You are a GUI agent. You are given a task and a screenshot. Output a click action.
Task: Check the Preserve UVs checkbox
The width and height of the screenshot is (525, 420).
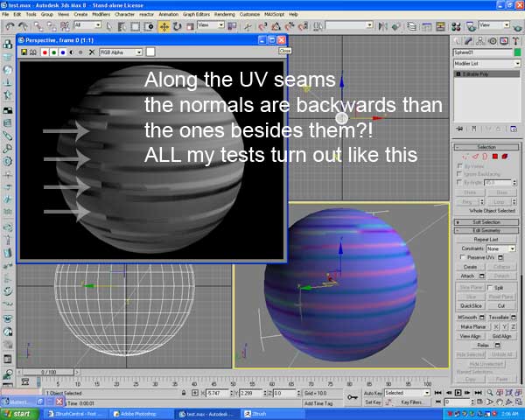[x=463, y=257]
